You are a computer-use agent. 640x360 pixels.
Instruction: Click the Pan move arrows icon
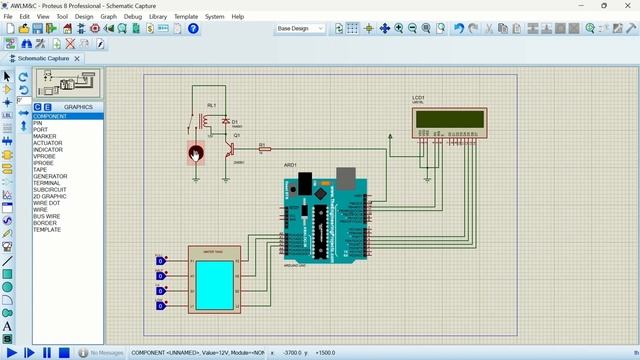tap(384, 29)
